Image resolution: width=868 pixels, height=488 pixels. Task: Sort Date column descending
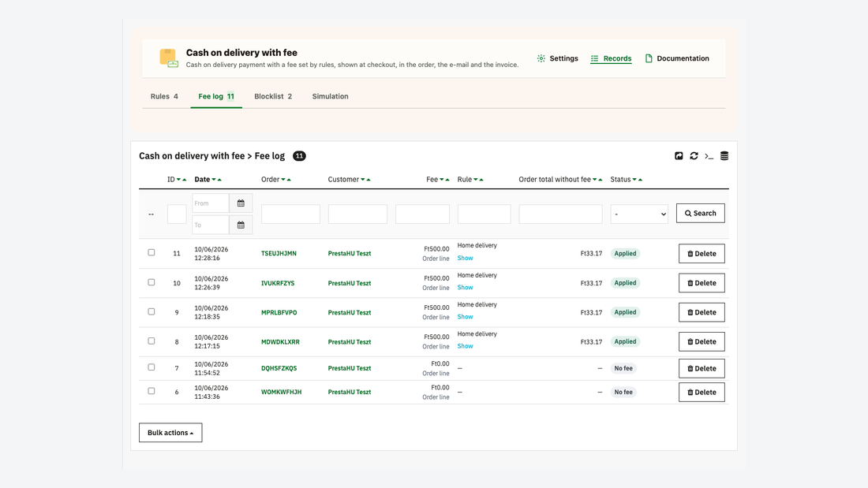tap(214, 180)
